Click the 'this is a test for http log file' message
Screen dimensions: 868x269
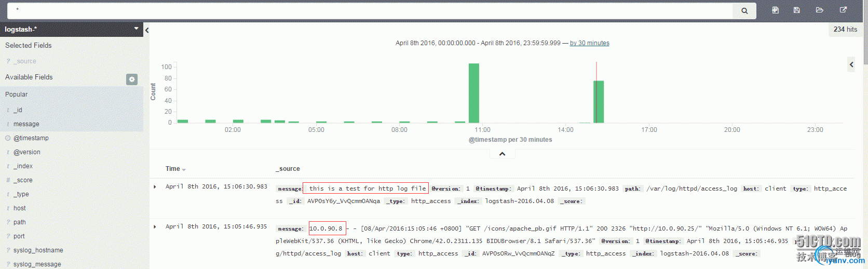[368, 189]
